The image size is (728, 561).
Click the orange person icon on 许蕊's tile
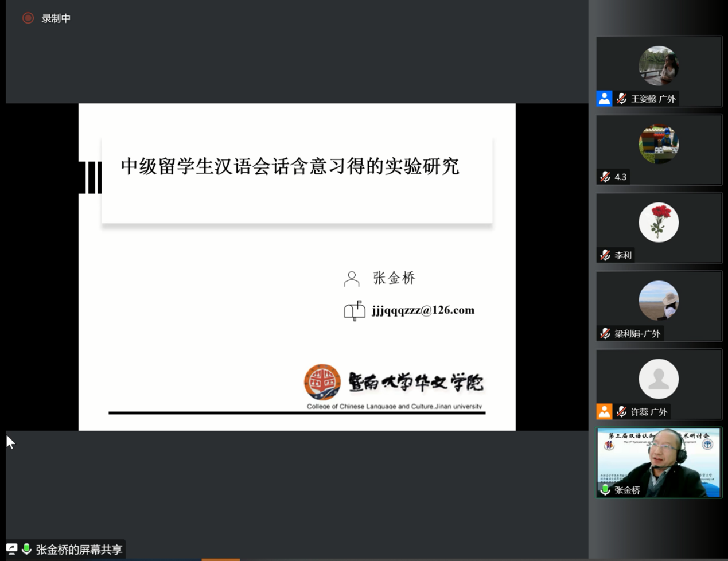point(604,411)
